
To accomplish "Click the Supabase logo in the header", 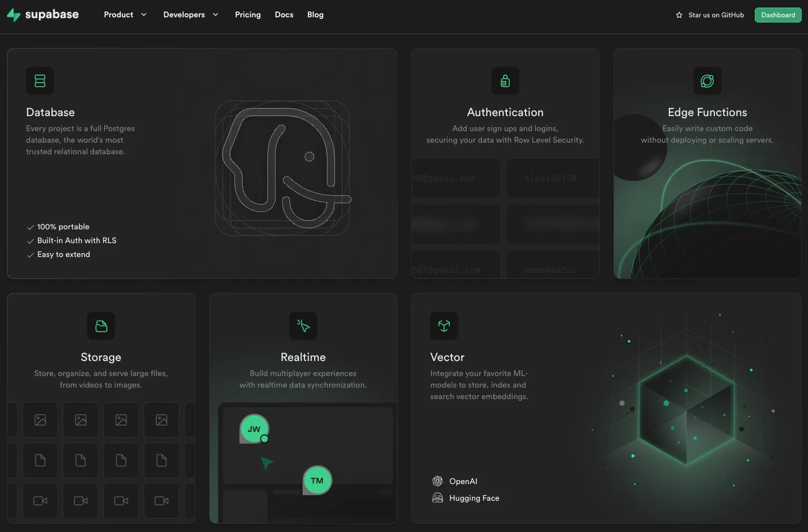I will (x=43, y=15).
